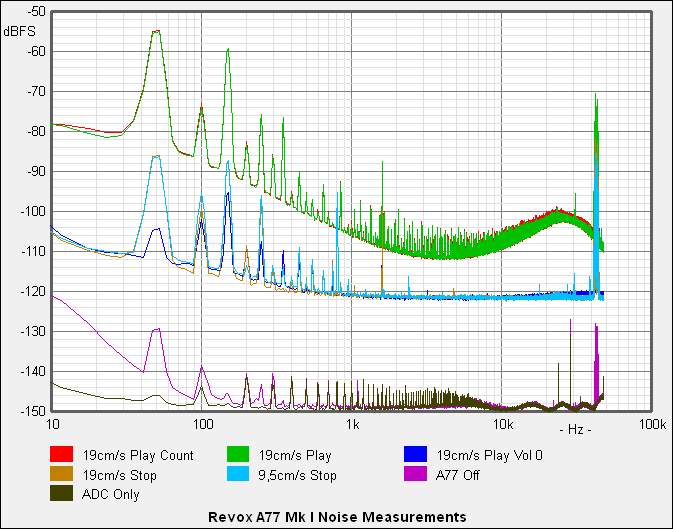Viewport: 673px width, 529px height.
Task: Click the '-80' y-axis label
Action: (36, 131)
